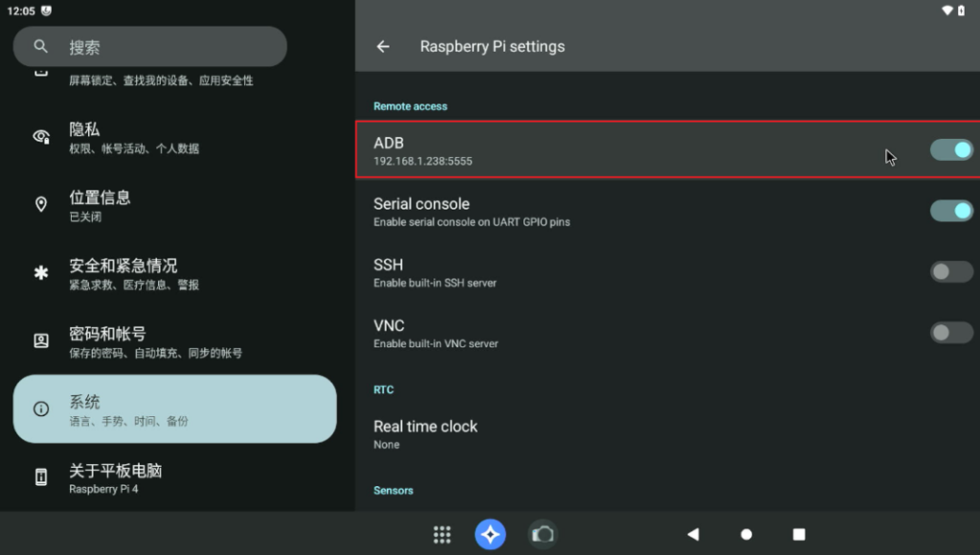Image resolution: width=980 pixels, height=555 pixels.
Task: Open recent apps with the square button
Action: (x=799, y=534)
